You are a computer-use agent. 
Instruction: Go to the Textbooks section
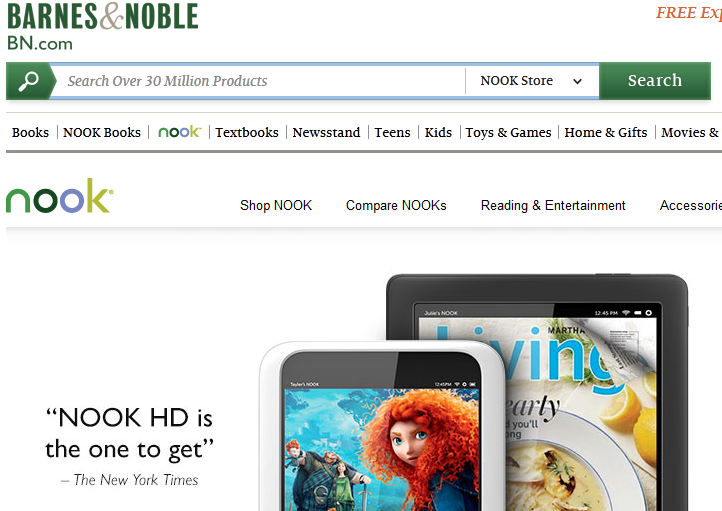click(247, 133)
